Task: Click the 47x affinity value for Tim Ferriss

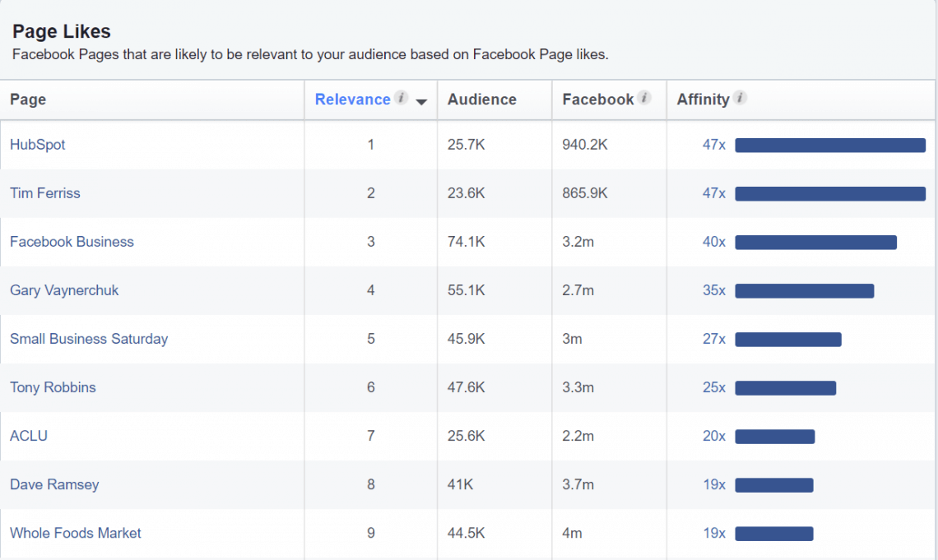Action: coord(713,193)
